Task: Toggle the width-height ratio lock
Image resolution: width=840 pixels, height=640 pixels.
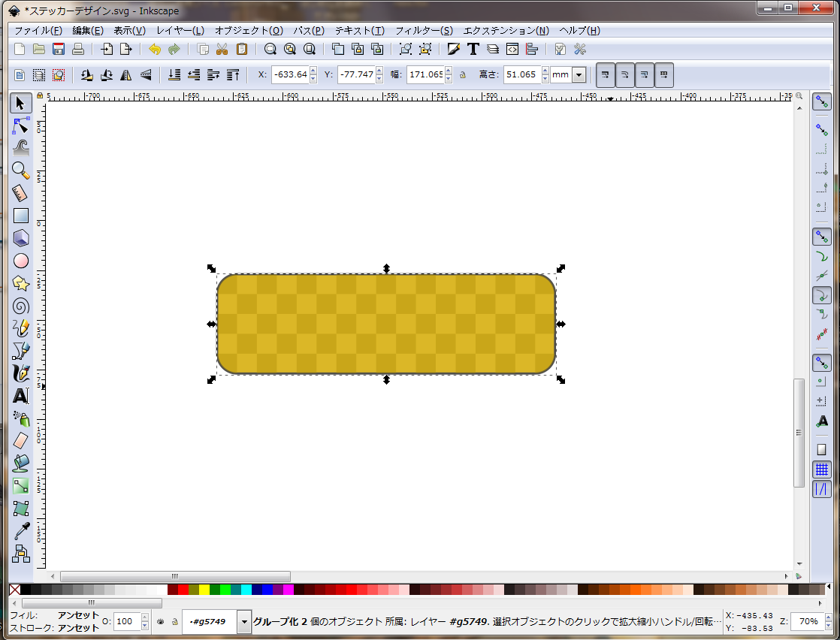Action: [x=463, y=75]
